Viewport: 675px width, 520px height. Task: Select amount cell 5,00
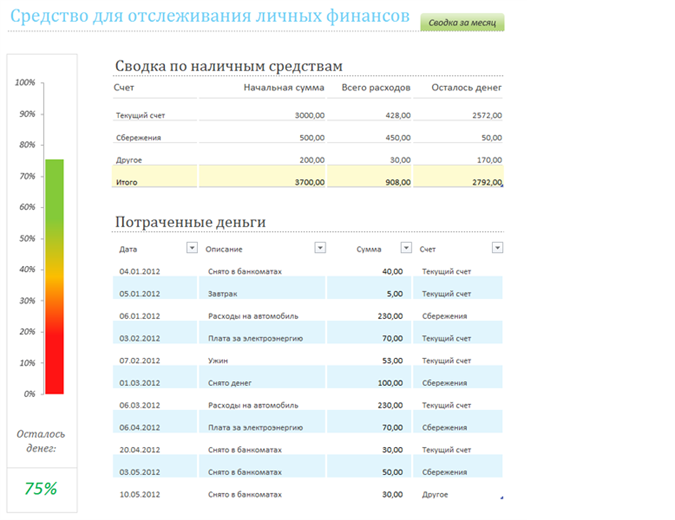click(x=394, y=294)
